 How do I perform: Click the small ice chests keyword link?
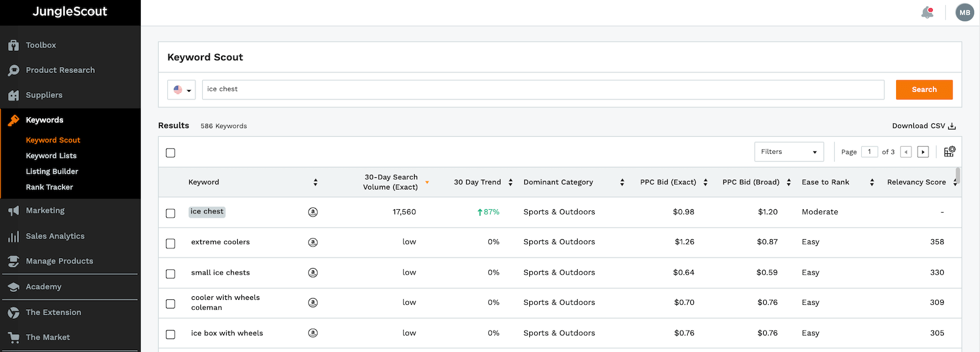tap(221, 273)
